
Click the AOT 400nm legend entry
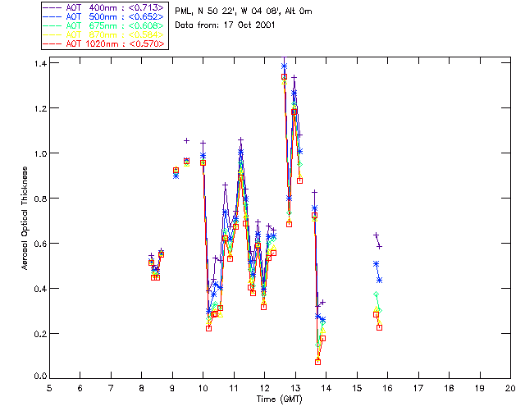click(104, 7)
